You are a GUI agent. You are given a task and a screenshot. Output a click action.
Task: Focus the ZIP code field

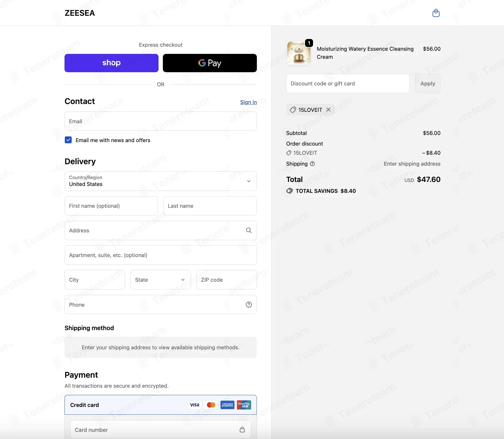(x=226, y=280)
